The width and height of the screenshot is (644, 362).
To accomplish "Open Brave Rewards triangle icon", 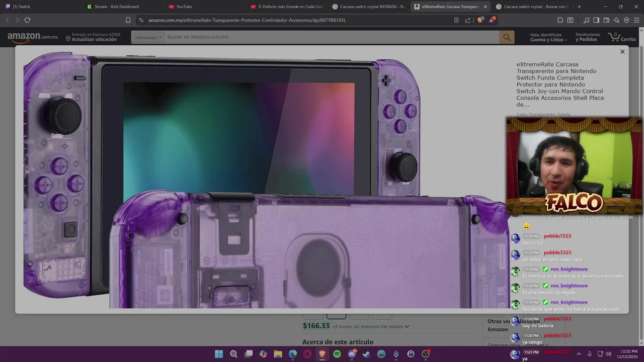I will pos(492,20).
